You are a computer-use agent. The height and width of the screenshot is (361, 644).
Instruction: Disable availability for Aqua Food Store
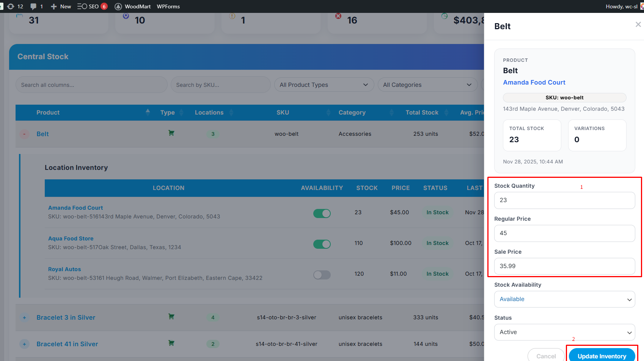(x=322, y=244)
